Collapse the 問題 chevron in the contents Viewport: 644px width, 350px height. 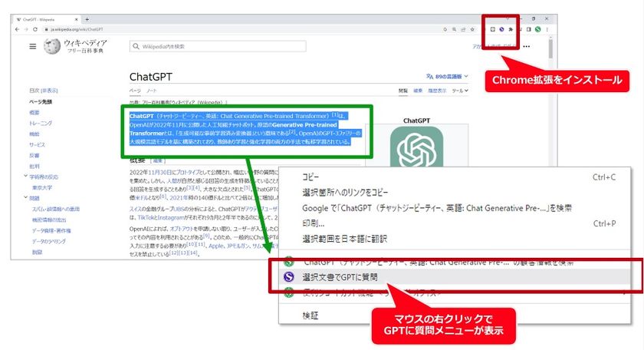click(x=25, y=197)
